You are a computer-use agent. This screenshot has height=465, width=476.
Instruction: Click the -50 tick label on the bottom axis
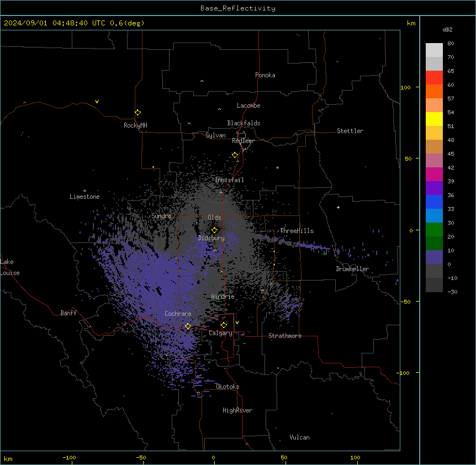click(141, 457)
